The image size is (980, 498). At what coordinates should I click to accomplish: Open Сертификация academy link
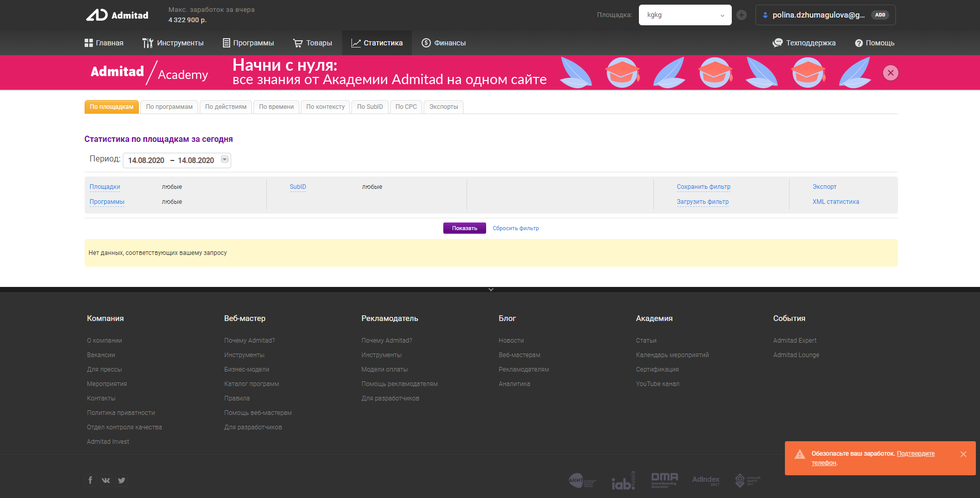(x=657, y=370)
